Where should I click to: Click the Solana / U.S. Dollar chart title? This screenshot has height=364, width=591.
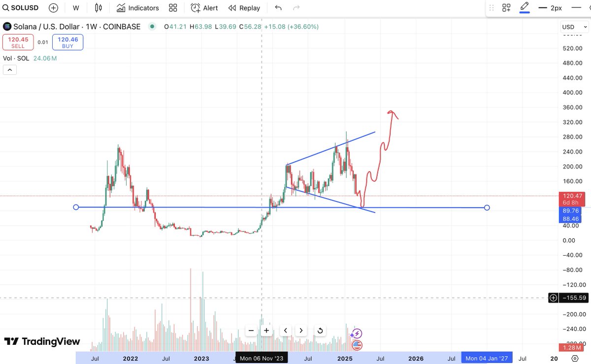[x=77, y=27]
